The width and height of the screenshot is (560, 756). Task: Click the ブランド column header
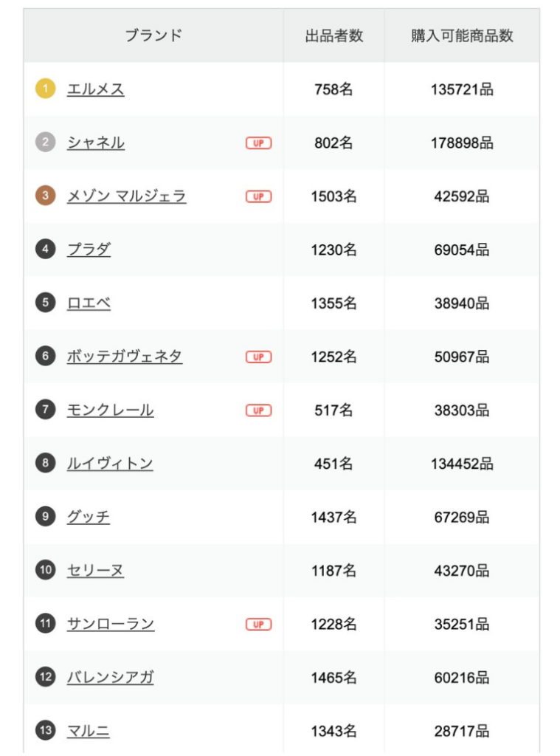(x=153, y=35)
